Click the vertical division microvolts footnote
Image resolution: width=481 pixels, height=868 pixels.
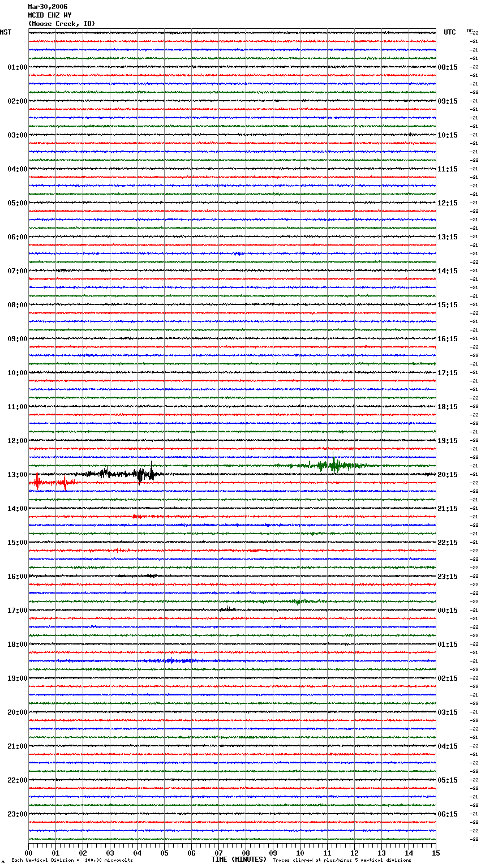[x=72, y=860]
